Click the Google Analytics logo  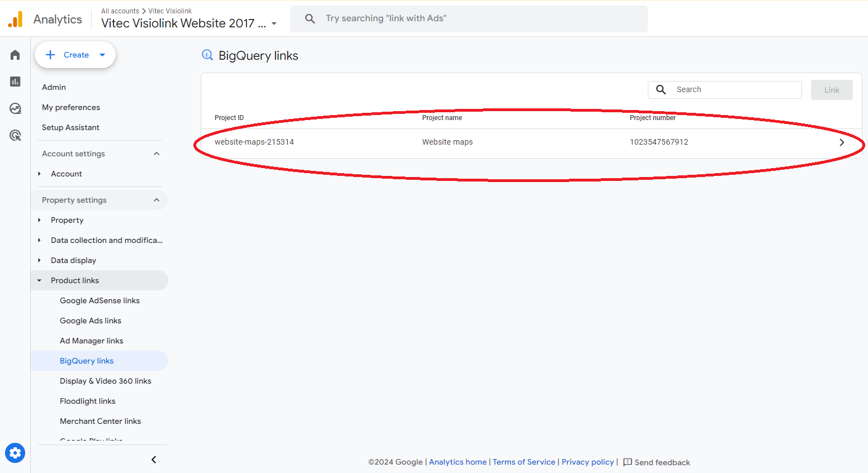tap(16, 19)
